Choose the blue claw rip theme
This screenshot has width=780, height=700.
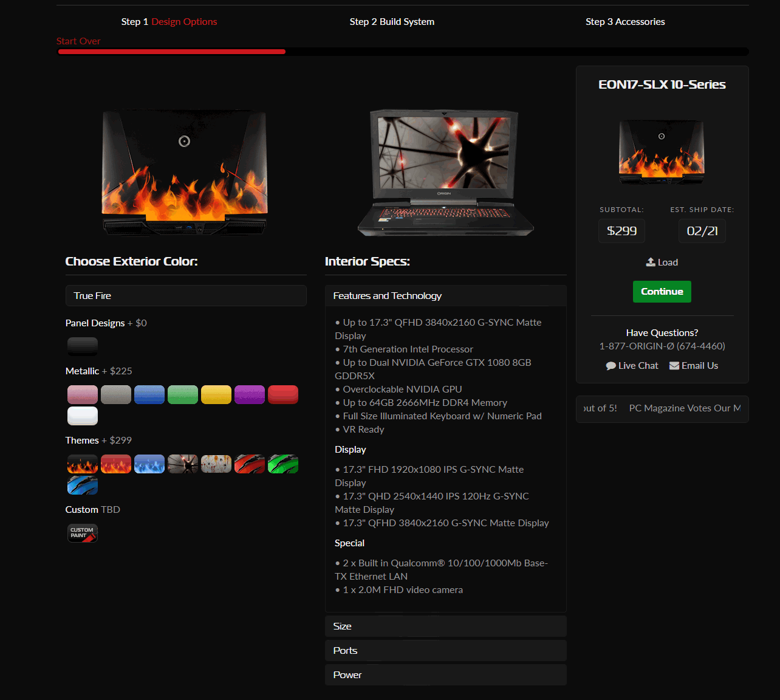pos(83,486)
